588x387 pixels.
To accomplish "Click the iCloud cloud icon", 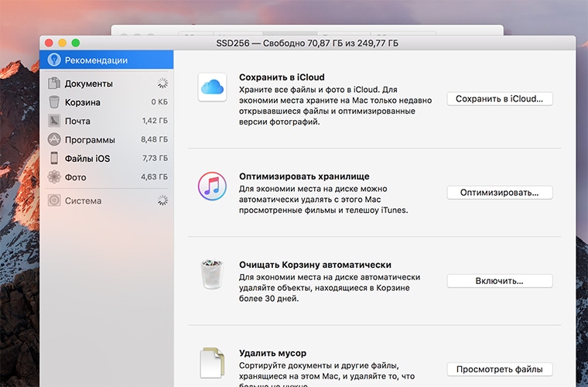I will point(212,87).
